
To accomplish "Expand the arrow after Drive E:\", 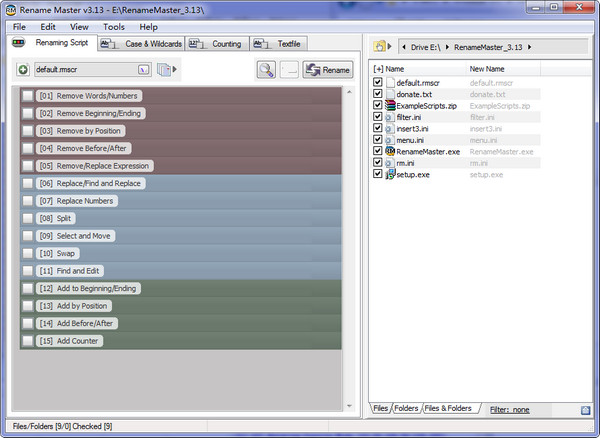I will 447,47.
